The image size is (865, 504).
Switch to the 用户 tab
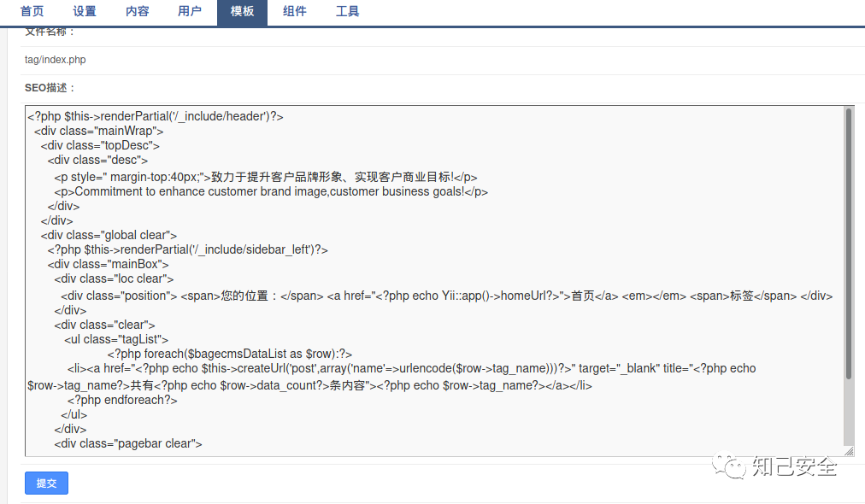189,12
